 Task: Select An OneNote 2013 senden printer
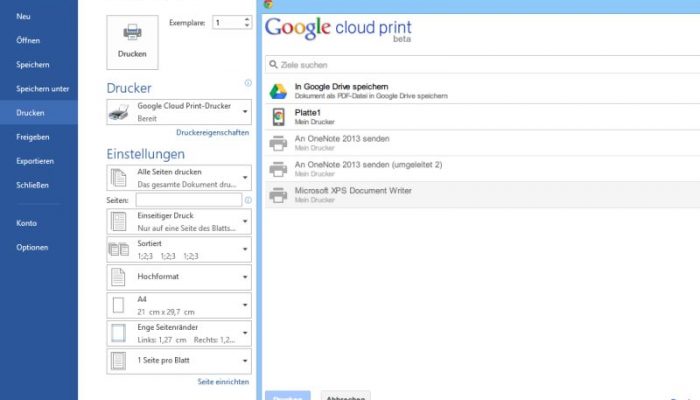click(x=483, y=143)
